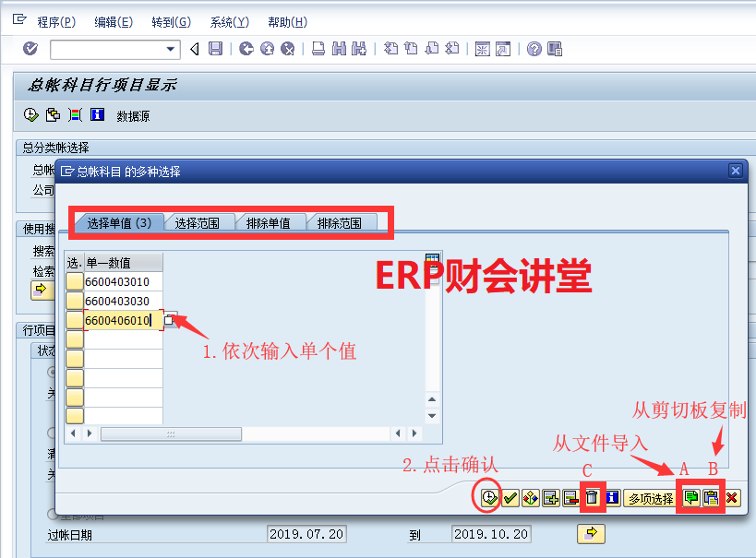The image size is (756, 558).
Task: Switch to the 排除单值 tab
Action: 268,223
